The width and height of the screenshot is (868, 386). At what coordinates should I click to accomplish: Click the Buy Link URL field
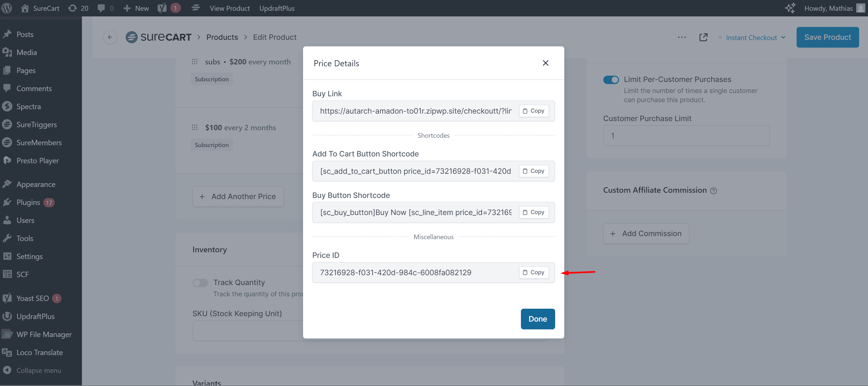pos(415,111)
